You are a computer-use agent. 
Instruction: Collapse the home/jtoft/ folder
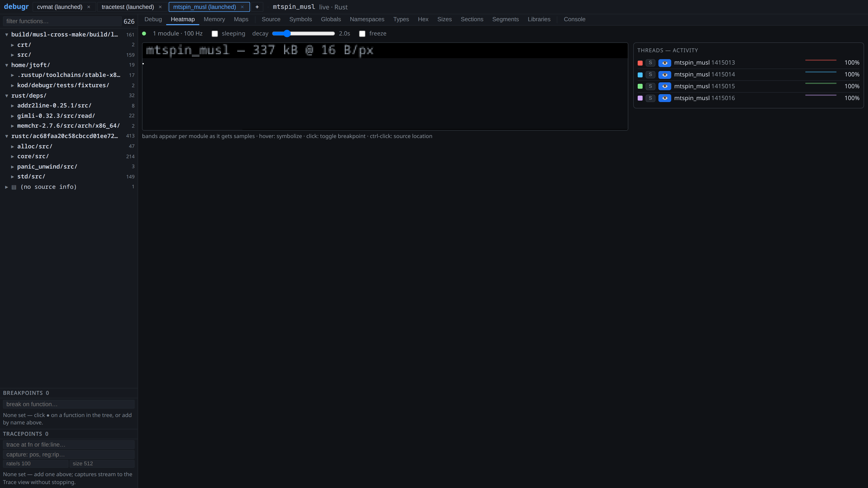pyautogui.click(x=6, y=65)
